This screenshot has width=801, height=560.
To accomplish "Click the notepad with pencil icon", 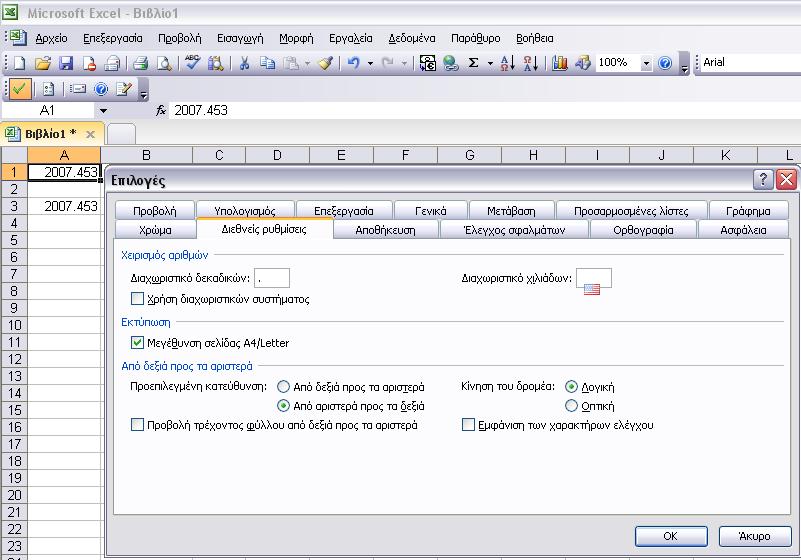I will click(x=124, y=89).
